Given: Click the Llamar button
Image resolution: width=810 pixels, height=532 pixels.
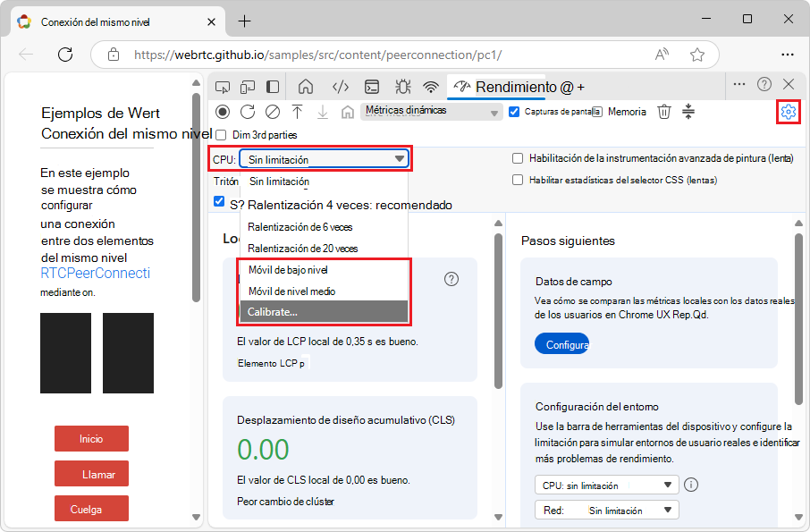Looking at the screenshot, I should (x=90, y=473).
